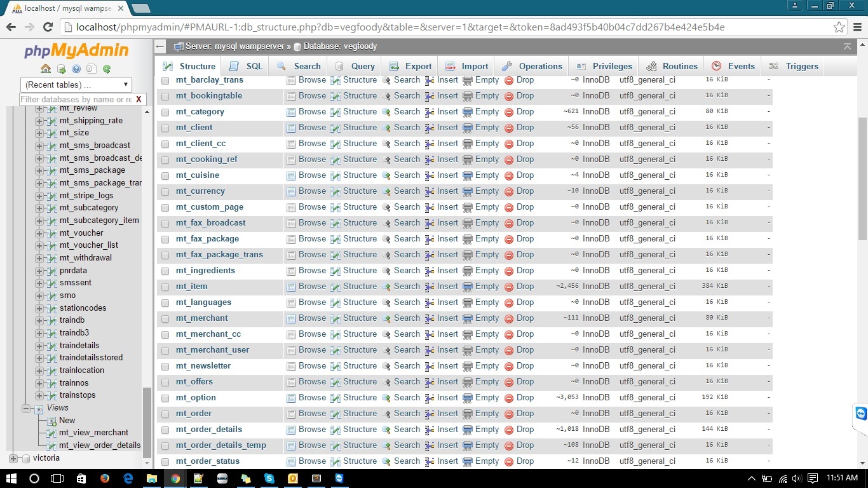Click the Drop icon for mt_order_details

[509, 430]
